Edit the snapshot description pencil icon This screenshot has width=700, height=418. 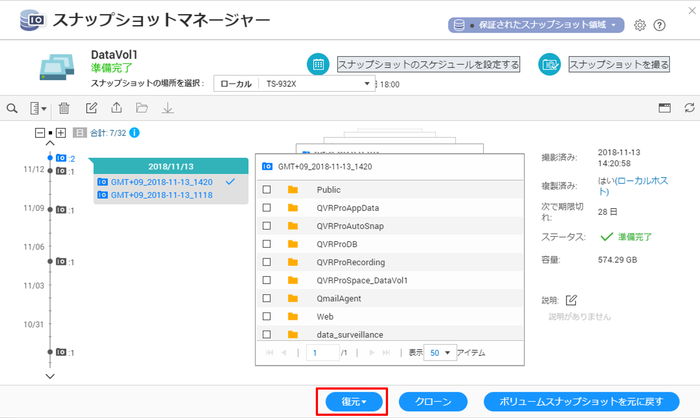(x=571, y=300)
